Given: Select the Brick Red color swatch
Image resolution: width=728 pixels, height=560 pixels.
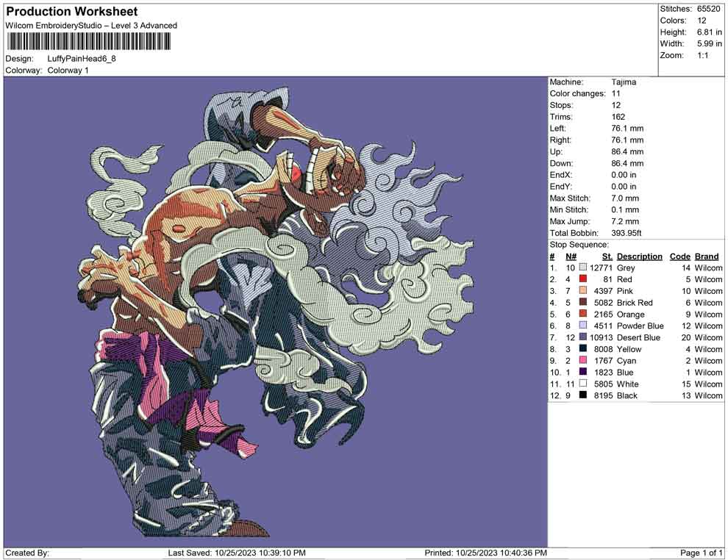Looking at the screenshot, I should (582, 302).
